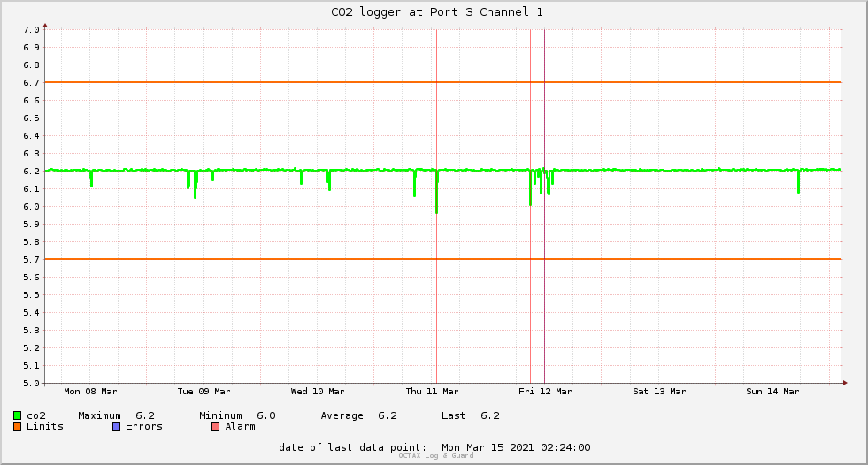Screen dimensions: 868x465
Task: Click the blue Errors legend swatch
Action: click(x=116, y=426)
